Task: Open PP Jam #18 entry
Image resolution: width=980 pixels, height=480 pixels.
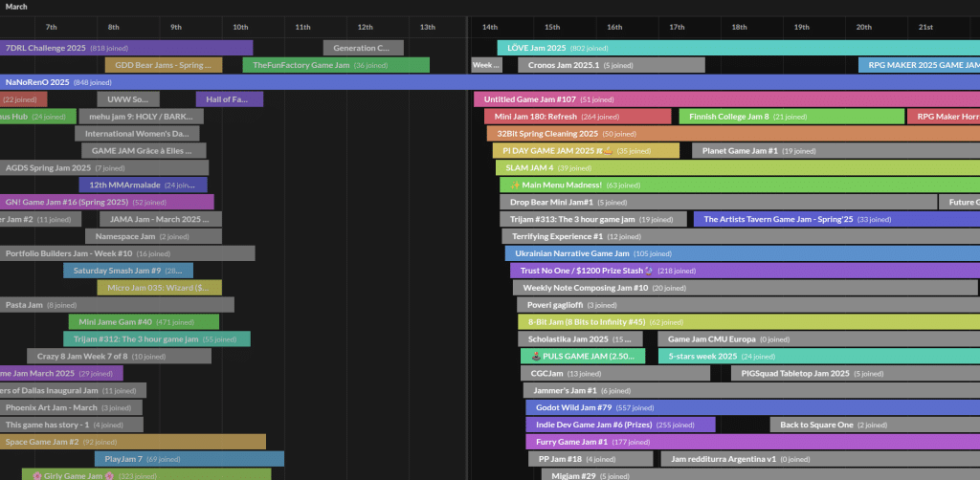Action: 591,459
